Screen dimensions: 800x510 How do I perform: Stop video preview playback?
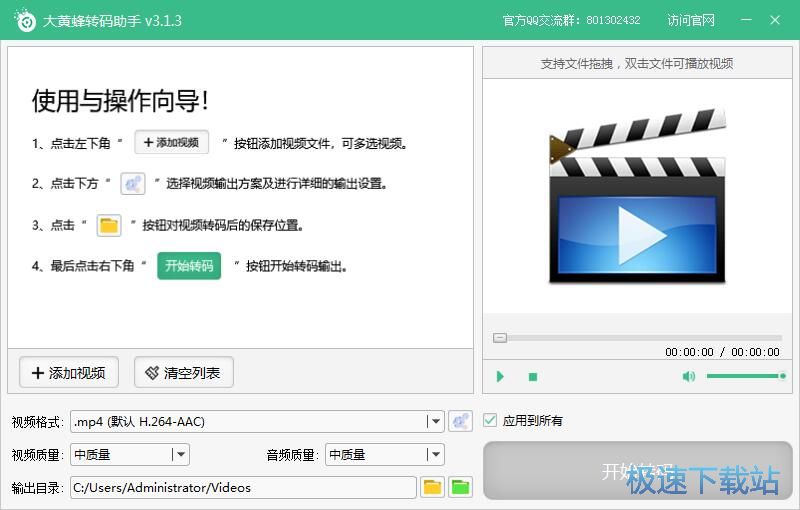533,377
